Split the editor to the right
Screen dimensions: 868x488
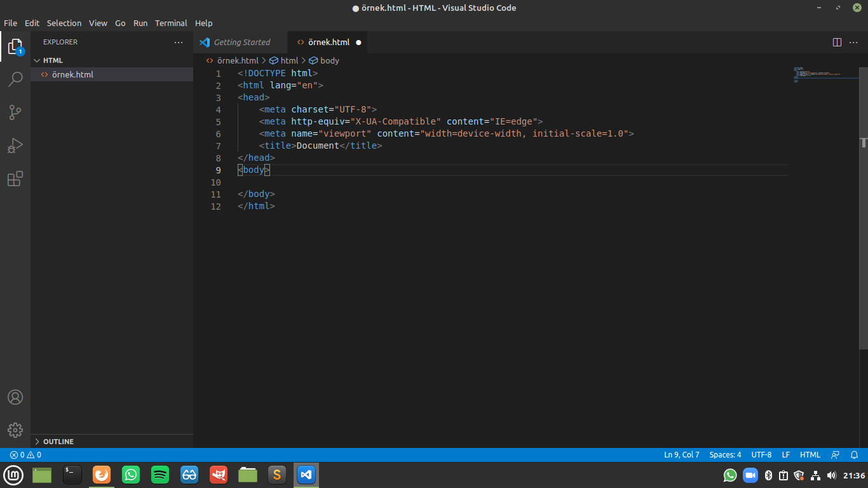coord(837,42)
